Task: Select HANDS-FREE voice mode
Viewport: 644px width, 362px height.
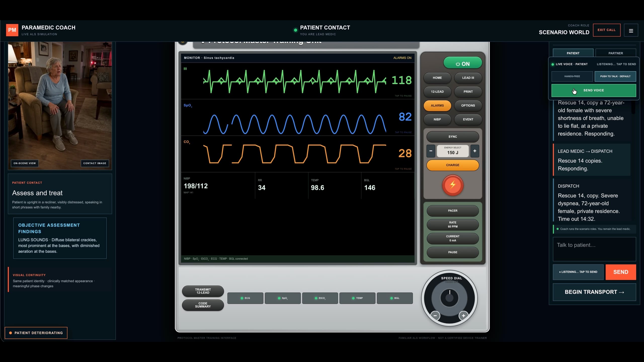Action: click(x=572, y=76)
